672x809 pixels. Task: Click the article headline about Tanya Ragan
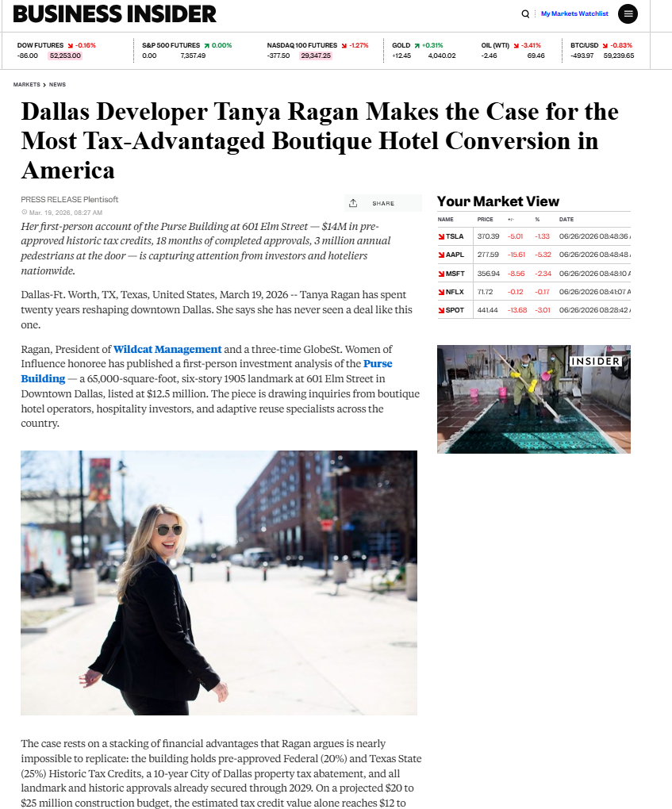pyautogui.click(x=320, y=141)
